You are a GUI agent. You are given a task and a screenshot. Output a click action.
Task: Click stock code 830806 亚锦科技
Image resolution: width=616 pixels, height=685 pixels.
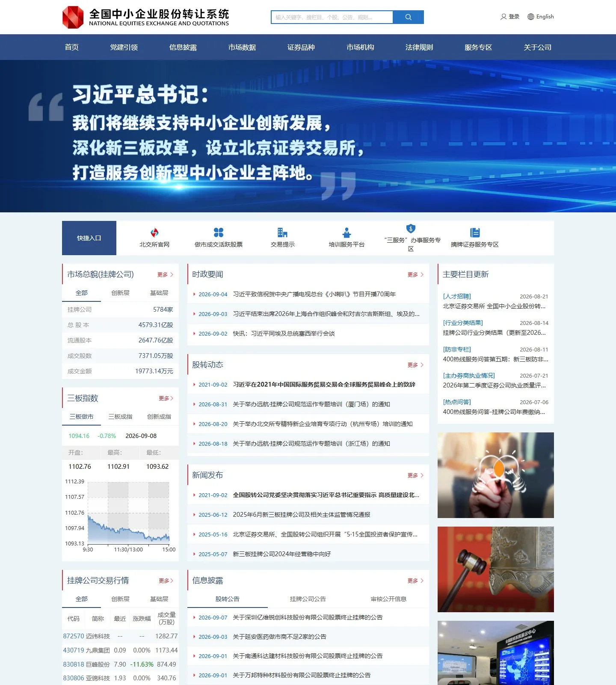pos(74,678)
